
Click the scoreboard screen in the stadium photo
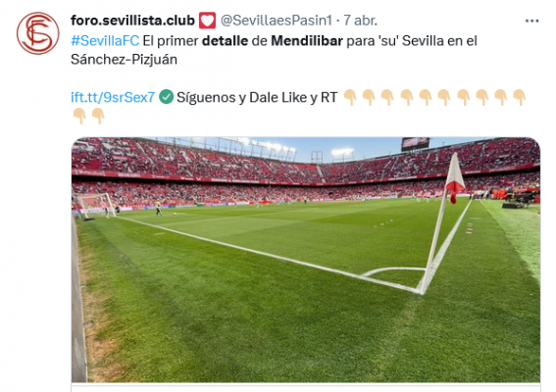[x=415, y=143]
